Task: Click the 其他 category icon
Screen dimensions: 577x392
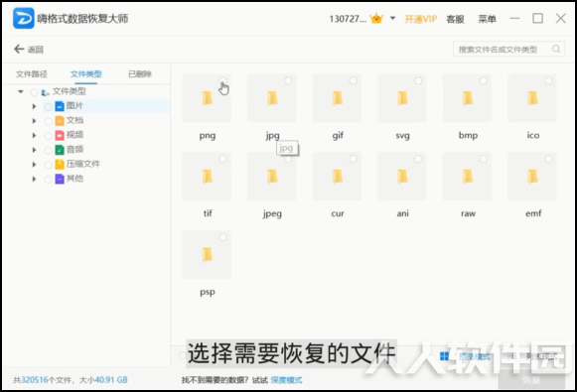Action: click(60, 179)
